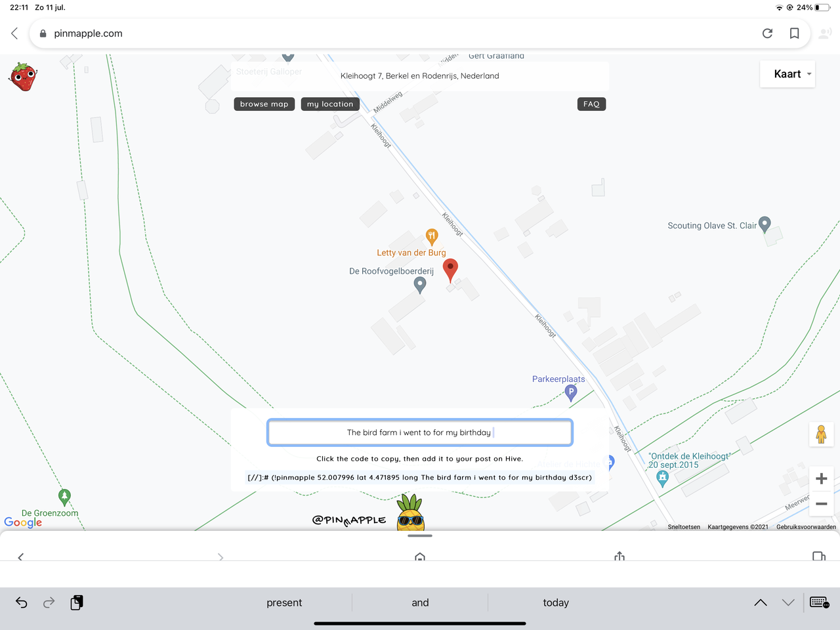Open Sneltoetsen keyboard shortcuts

tap(684, 527)
